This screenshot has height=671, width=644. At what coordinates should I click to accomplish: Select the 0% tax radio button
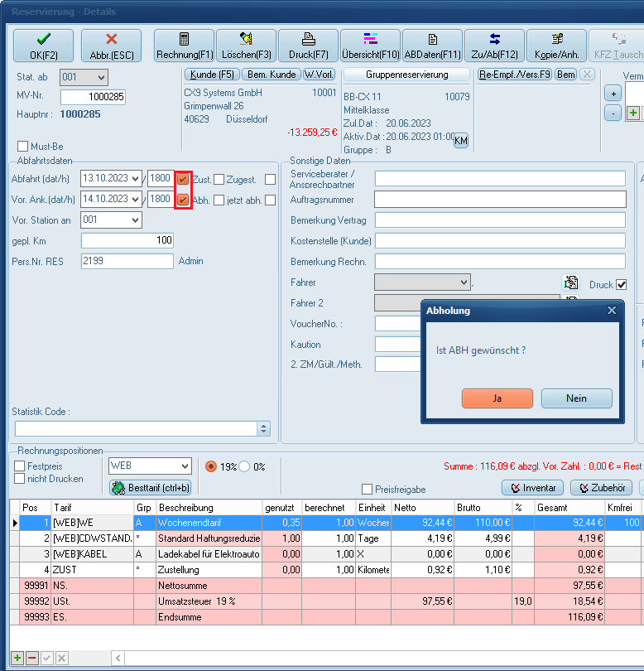[244, 466]
